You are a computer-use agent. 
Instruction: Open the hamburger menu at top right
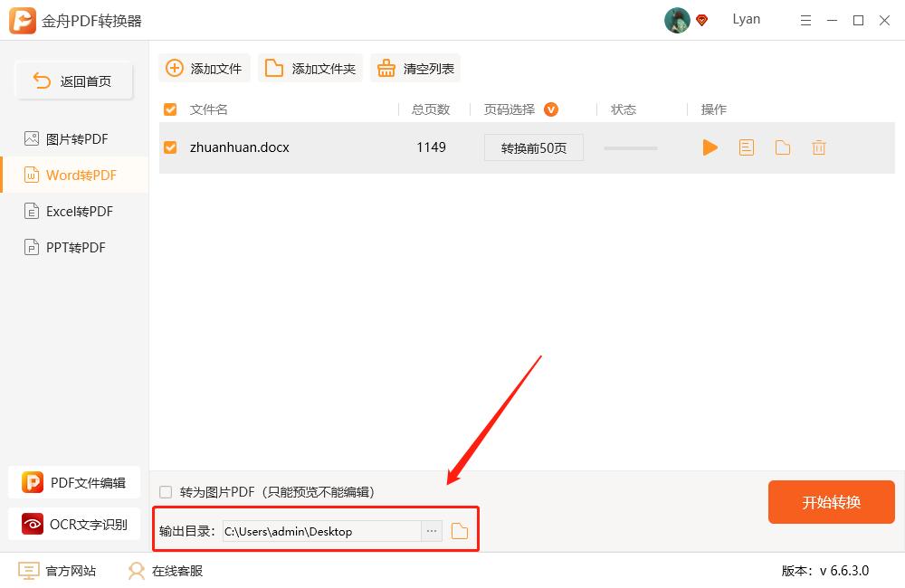(x=805, y=20)
